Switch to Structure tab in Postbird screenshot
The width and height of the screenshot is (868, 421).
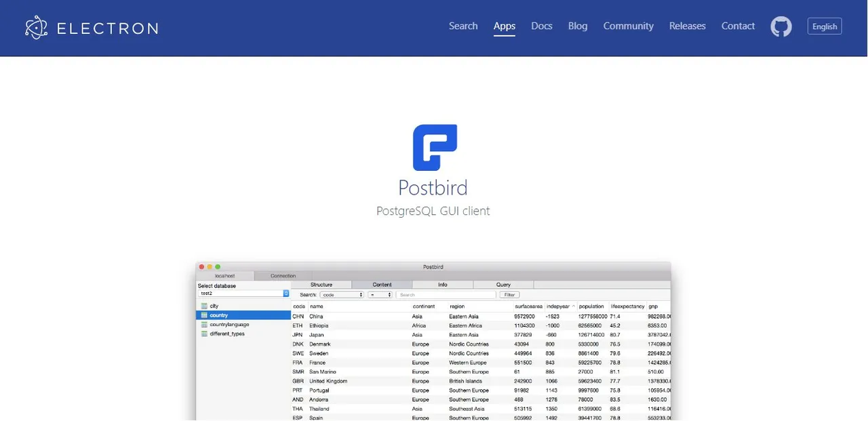pyautogui.click(x=321, y=285)
